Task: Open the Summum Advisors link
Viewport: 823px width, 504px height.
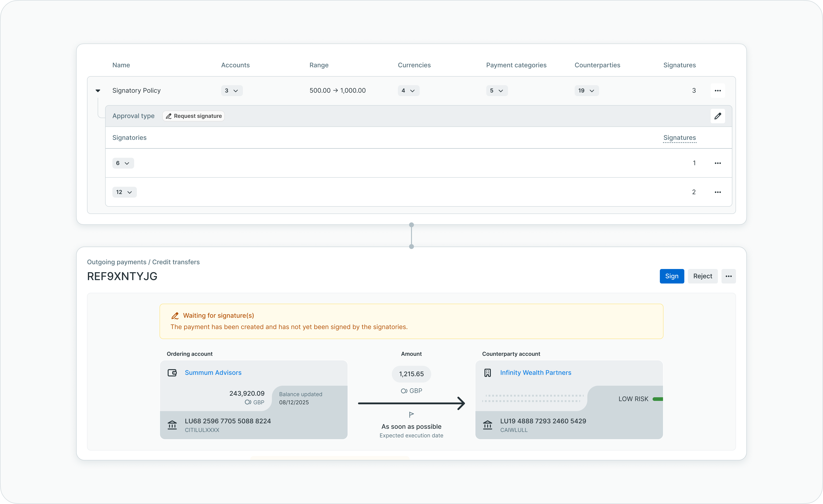Action: 213,373
